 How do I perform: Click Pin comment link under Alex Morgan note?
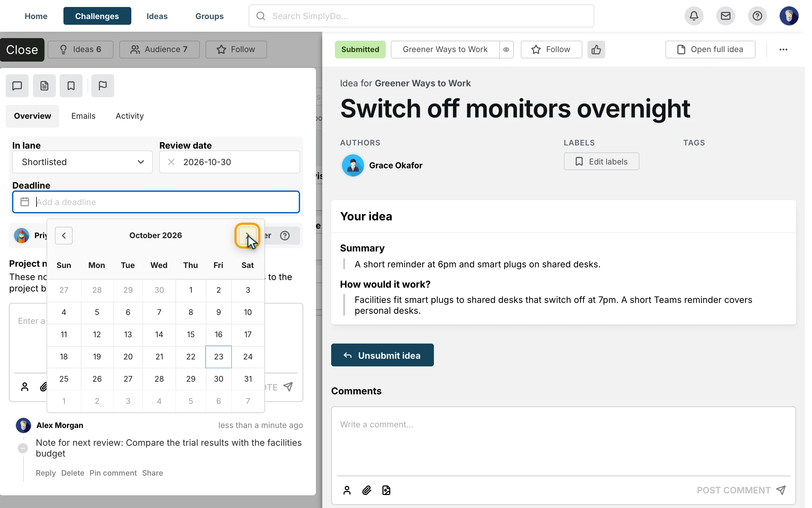click(113, 473)
